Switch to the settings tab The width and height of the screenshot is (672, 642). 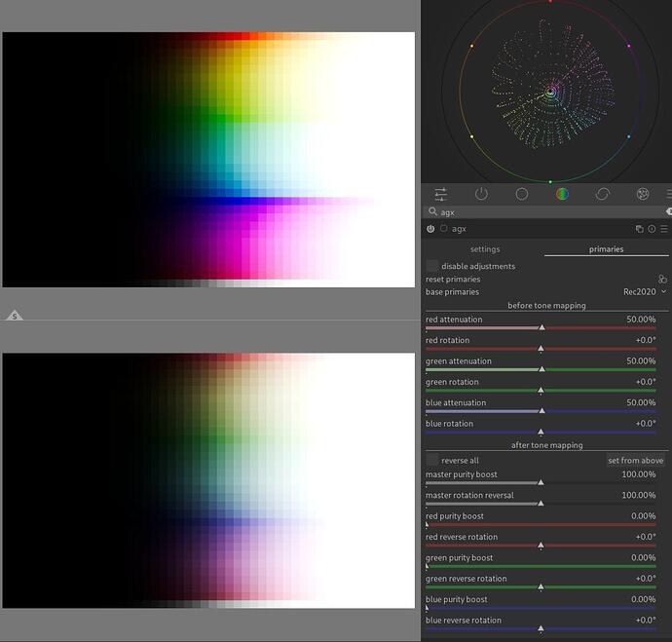pyautogui.click(x=485, y=249)
